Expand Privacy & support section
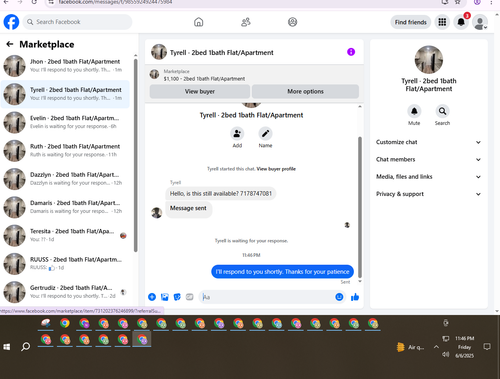The image size is (500, 379). pos(429,194)
